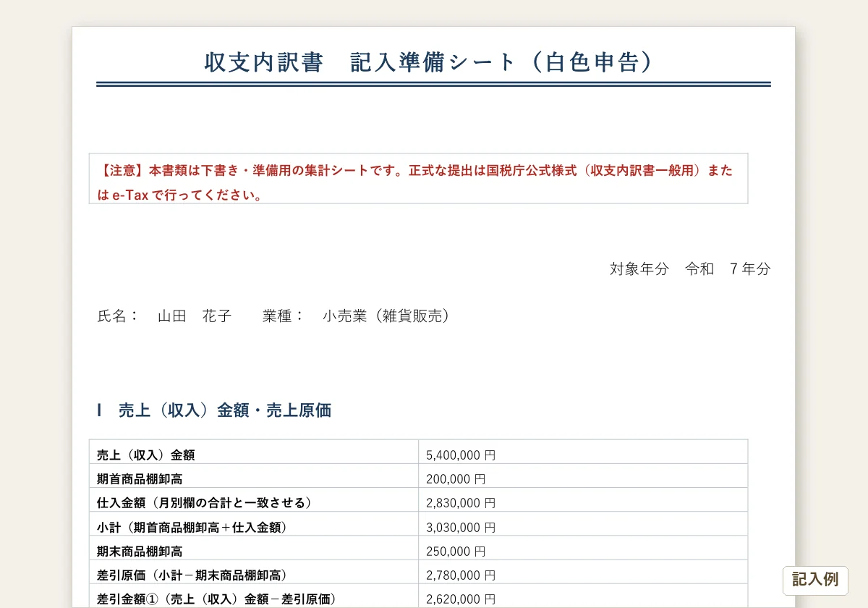The width and height of the screenshot is (868, 608).
Task: Click the 業種： label
Action: pyautogui.click(x=284, y=316)
